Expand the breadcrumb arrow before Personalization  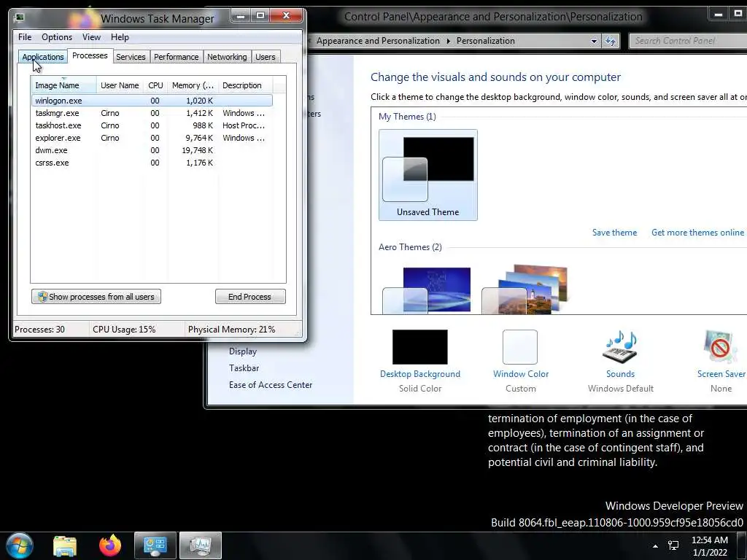click(449, 41)
